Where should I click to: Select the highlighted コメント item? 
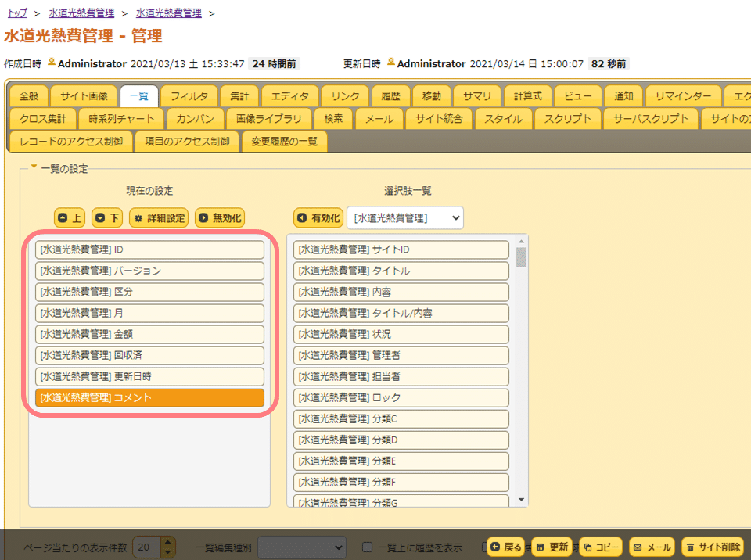pyautogui.click(x=149, y=397)
